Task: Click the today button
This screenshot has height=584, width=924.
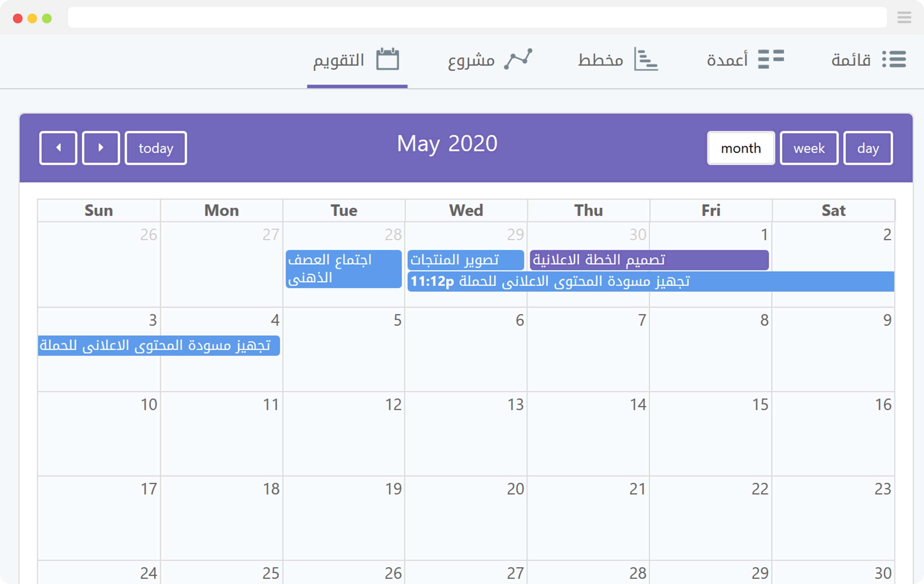Action: tap(155, 147)
